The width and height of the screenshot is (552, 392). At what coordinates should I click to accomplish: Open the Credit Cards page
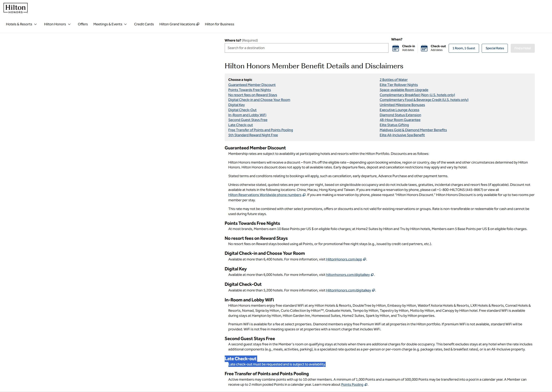tap(144, 24)
